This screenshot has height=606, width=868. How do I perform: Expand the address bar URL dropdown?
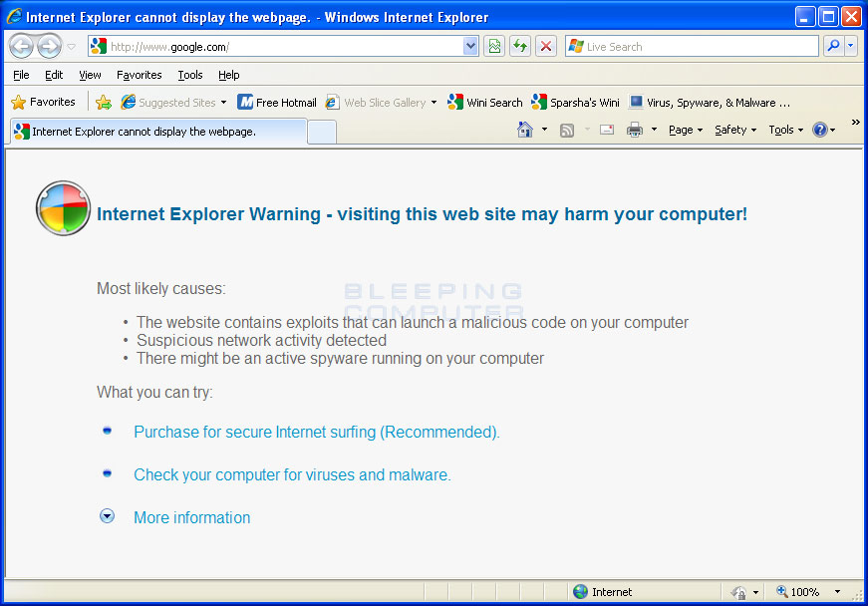(470, 46)
